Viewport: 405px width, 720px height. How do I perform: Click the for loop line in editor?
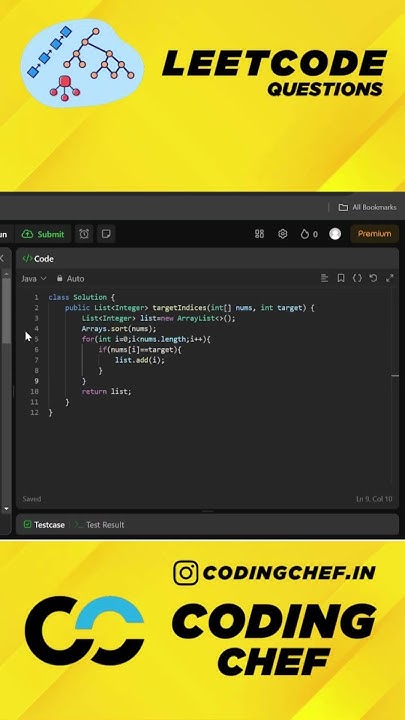pos(146,339)
